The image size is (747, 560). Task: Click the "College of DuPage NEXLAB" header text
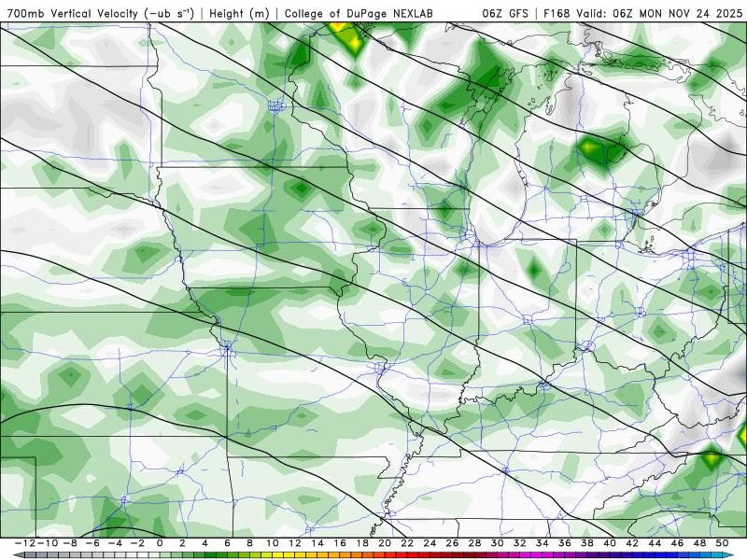pos(359,13)
